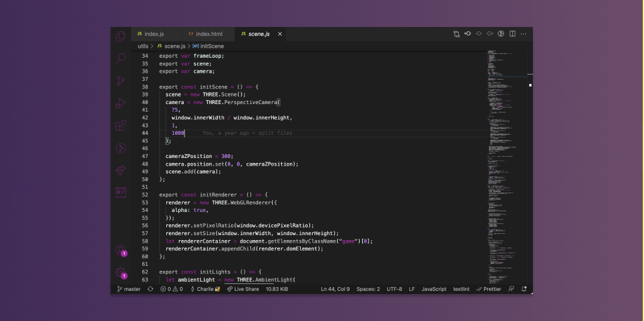Open the editor More Actions ellipsis
The image size is (644, 321).
(x=523, y=34)
